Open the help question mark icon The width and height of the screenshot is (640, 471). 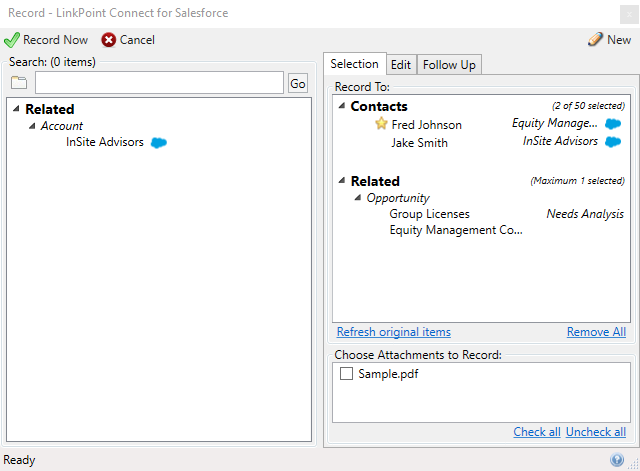[617, 460]
